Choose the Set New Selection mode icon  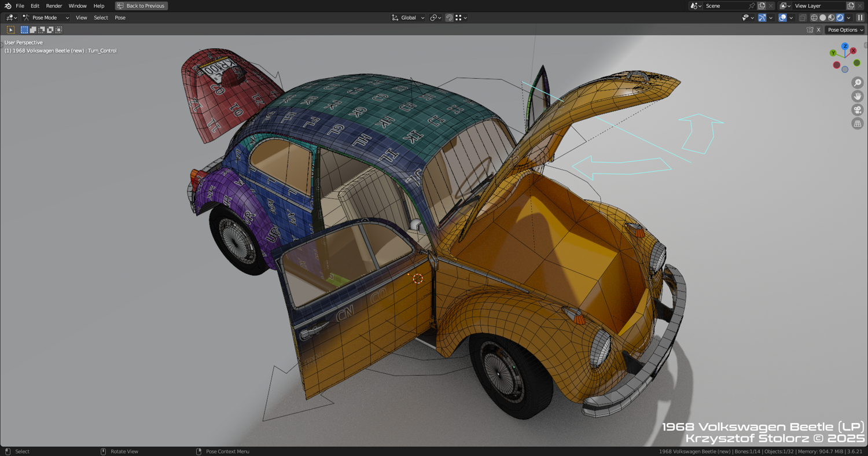(x=24, y=30)
